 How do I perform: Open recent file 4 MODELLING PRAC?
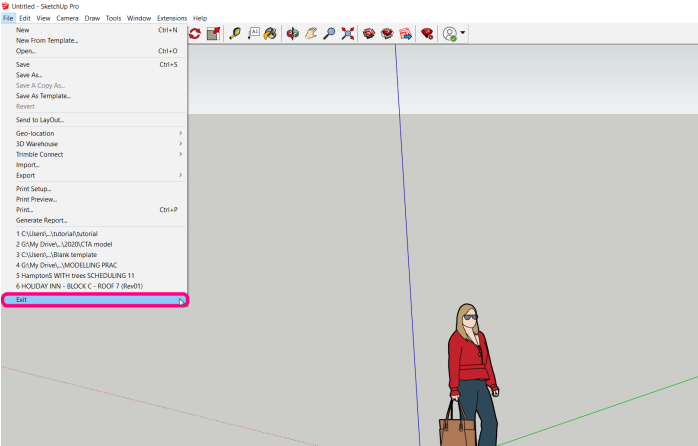(94, 265)
